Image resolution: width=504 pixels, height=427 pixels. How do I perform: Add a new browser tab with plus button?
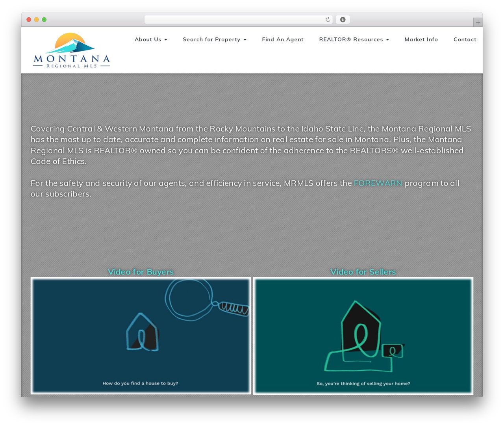[478, 22]
